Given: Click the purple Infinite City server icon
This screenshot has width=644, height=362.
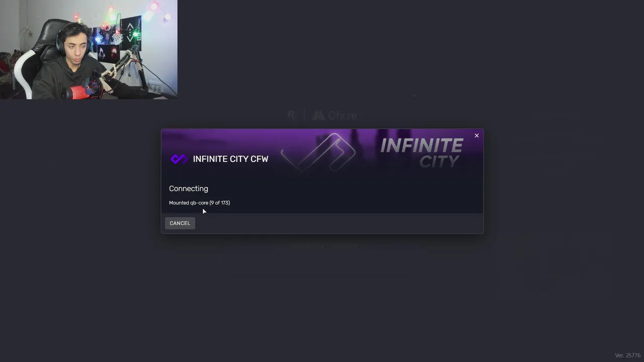Looking at the screenshot, I should coord(179,159).
